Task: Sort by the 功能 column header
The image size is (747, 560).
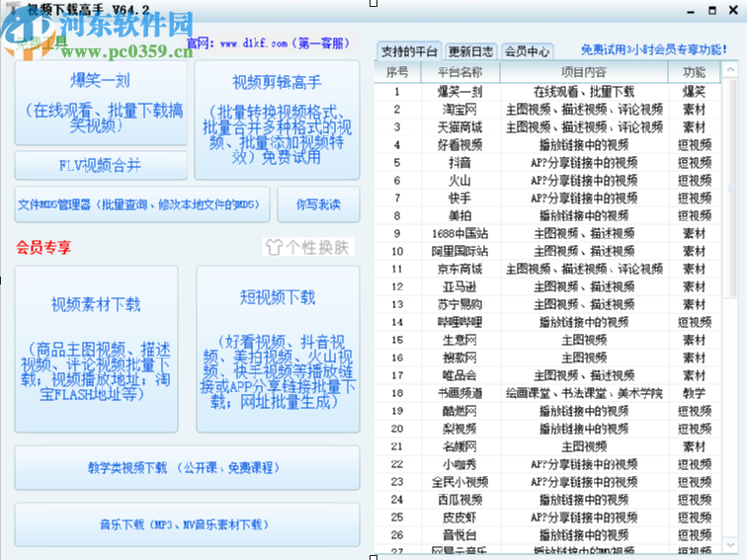Action: [694, 72]
